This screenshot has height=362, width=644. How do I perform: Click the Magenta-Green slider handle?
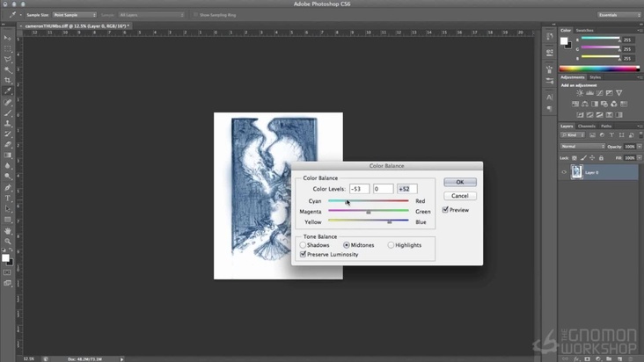click(x=369, y=212)
